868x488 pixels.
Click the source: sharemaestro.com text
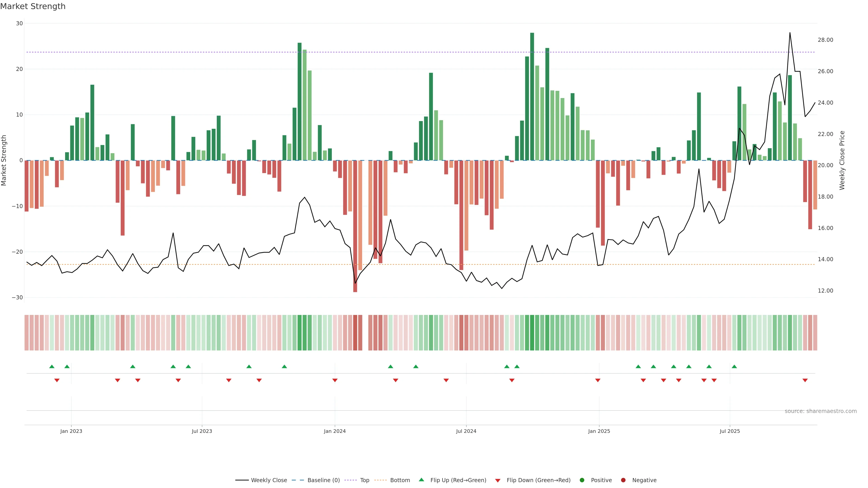click(x=821, y=411)
